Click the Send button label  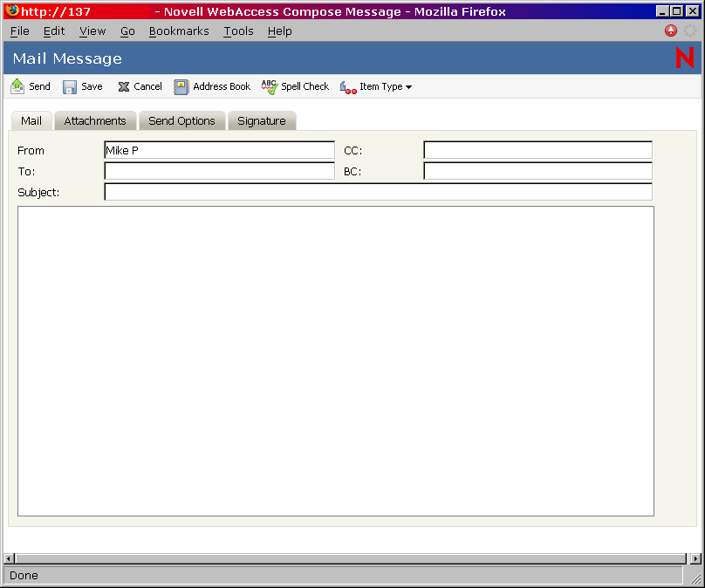[39, 86]
